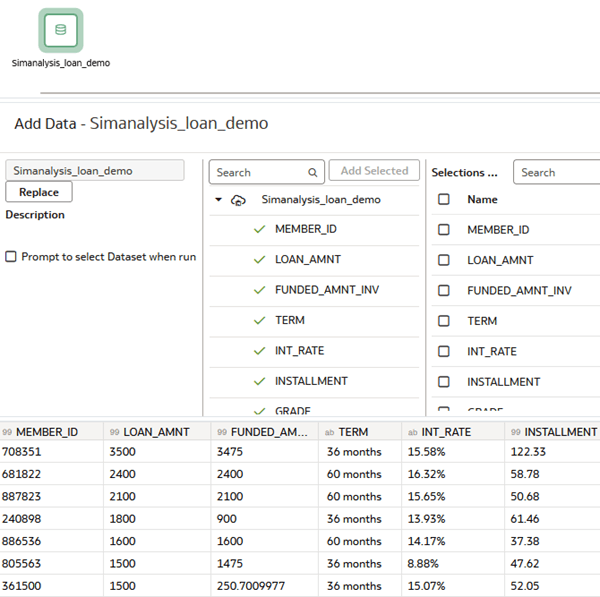
Task: Click the text type icon of TERM header
Action: coord(329,432)
